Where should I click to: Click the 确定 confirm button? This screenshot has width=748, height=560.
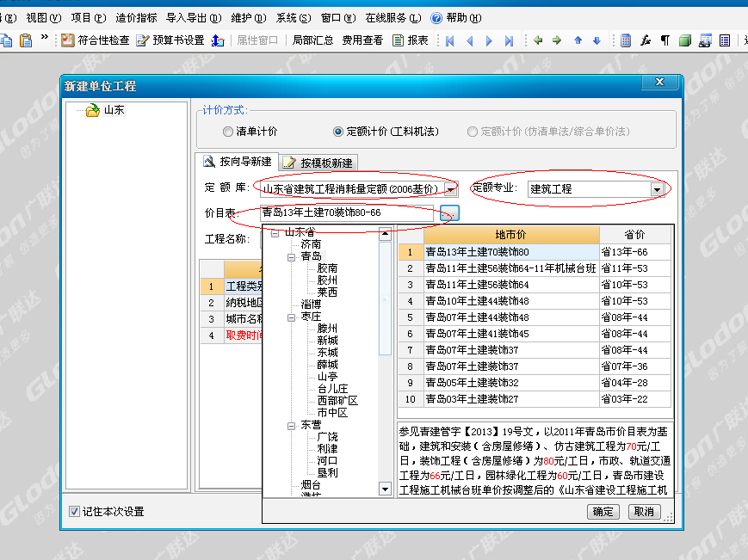pos(603,511)
